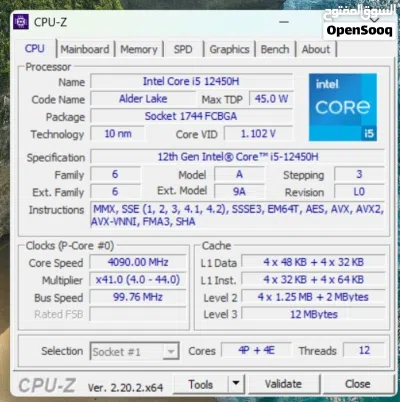The width and height of the screenshot is (400, 402).
Task: Click the L1 Inst. cache value
Action: coord(313,279)
